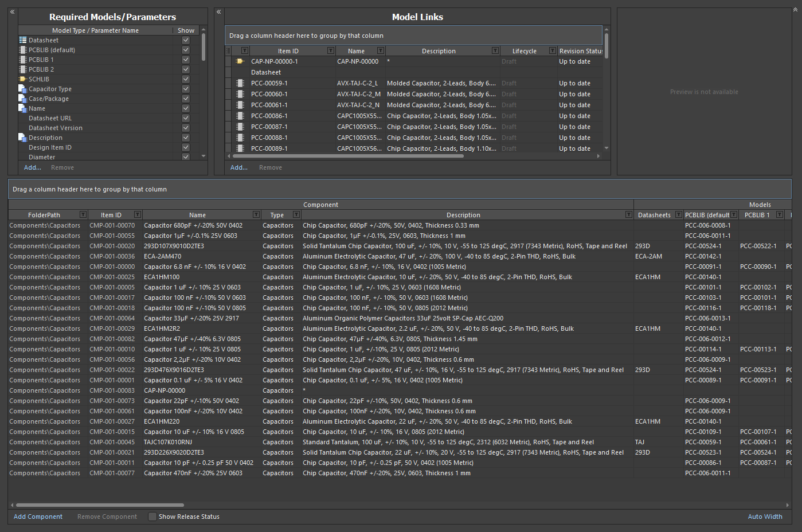Click the PCBLIB 1 footprint icon

click(x=23, y=60)
